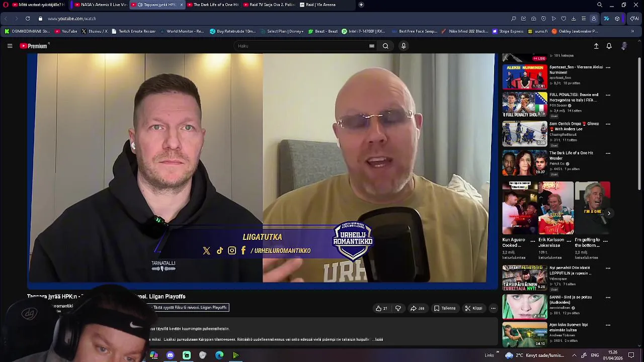Open options for Dark Life video

click(608, 153)
